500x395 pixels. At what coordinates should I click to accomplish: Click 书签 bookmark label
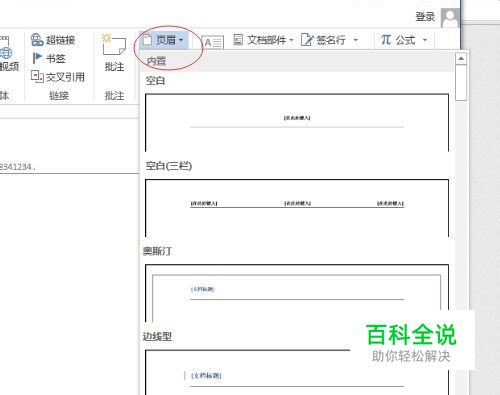click(x=56, y=59)
